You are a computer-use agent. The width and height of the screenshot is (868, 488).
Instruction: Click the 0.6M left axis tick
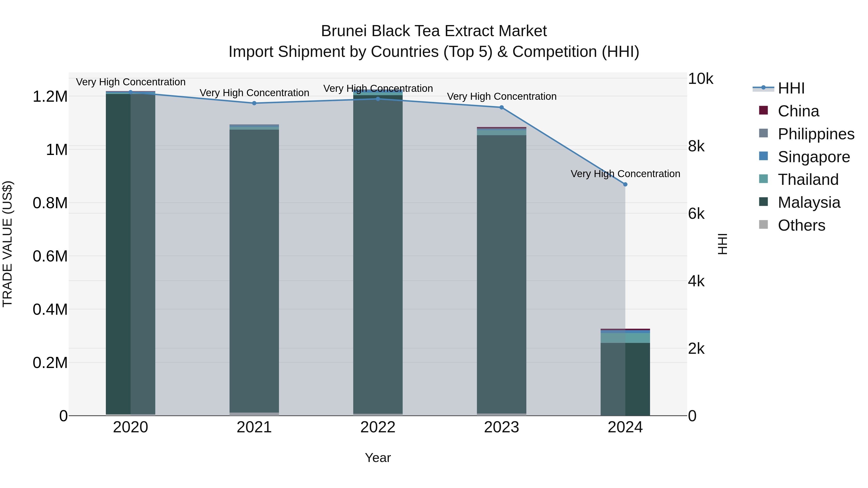point(50,256)
